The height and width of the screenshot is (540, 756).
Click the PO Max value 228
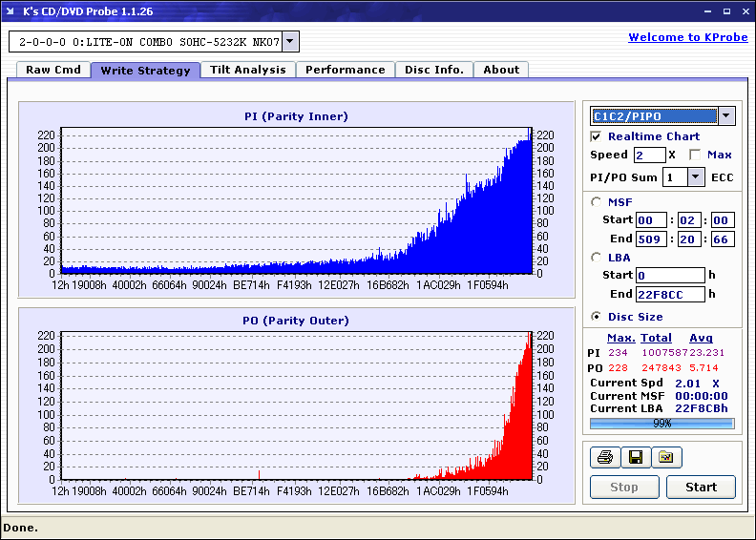[618, 368]
